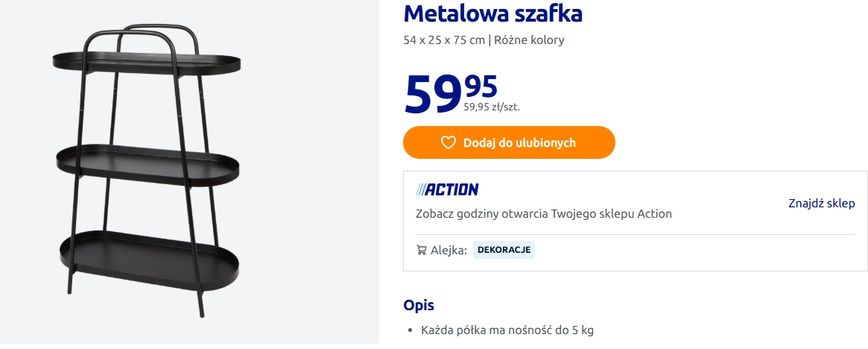The image size is (868, 349).
Task: Click the Zobacz godziny otwarcia store text
Action: click(x=543, y=214)
